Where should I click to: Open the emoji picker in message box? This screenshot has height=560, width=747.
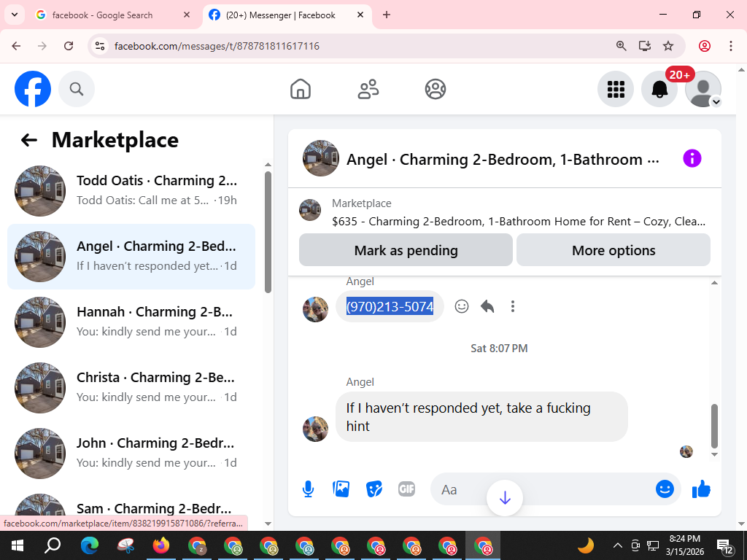[x=665, y=489]
